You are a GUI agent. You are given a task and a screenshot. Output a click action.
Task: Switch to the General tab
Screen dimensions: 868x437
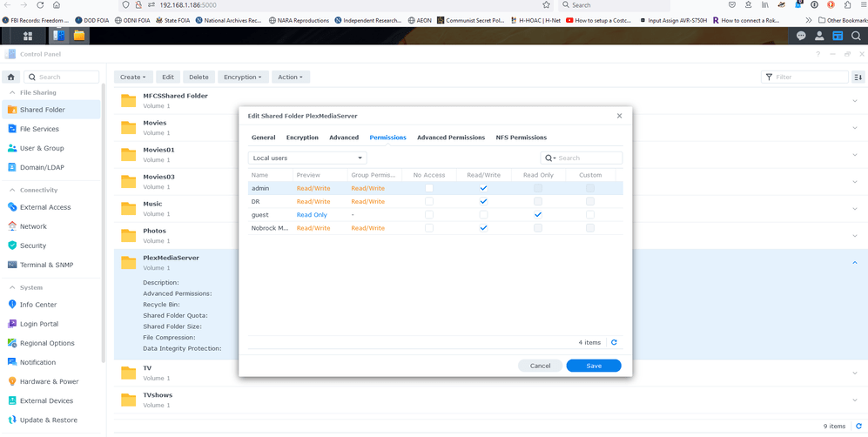click(x=264, y=138)
